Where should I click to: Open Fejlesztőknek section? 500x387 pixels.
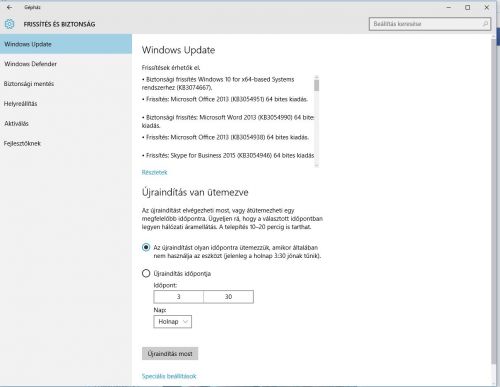(66, 144)
